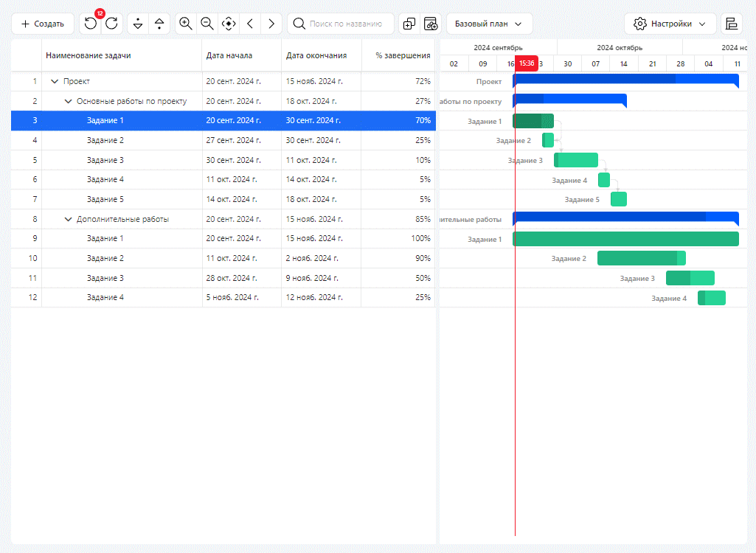The height and width of the screenshot is (553, 756).
Task: Zoom in the Gantt timeline
Action: [186, 24]
